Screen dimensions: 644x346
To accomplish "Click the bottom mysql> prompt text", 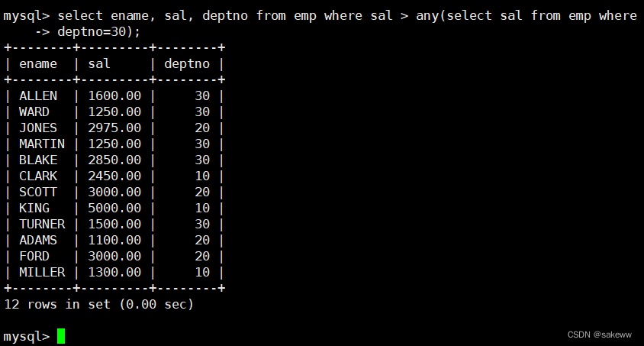I will click(x=27, y=336).
